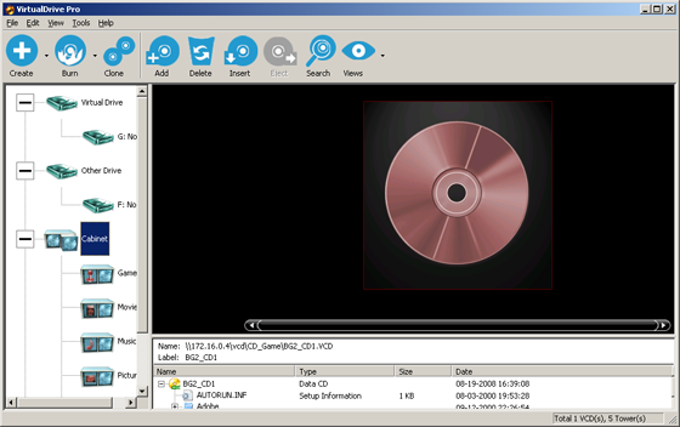Click the G: No drive label
Screen dimensions: 680x427
[127, 137]
